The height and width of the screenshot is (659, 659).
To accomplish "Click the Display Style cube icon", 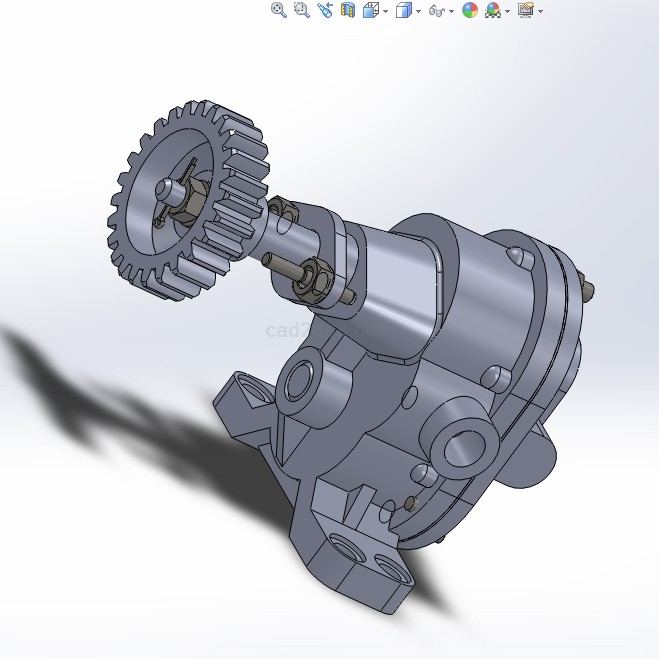I will point(403,10).
